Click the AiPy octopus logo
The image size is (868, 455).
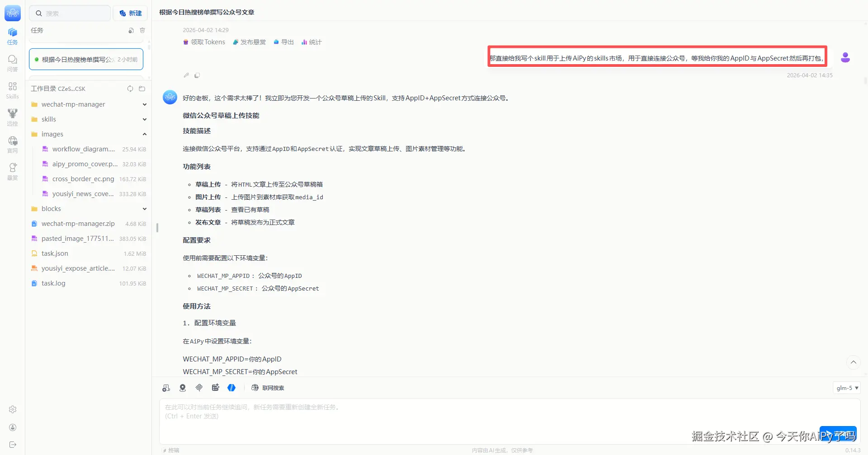tap(13, 13)
